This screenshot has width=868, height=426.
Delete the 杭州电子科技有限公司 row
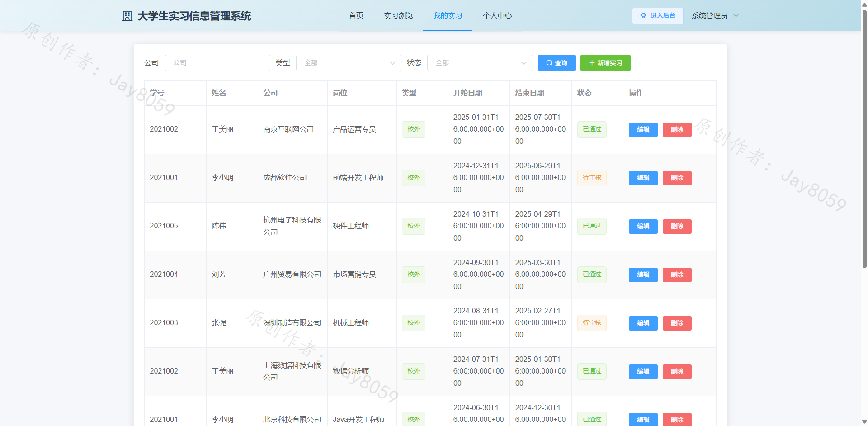[x=677, y=227]
